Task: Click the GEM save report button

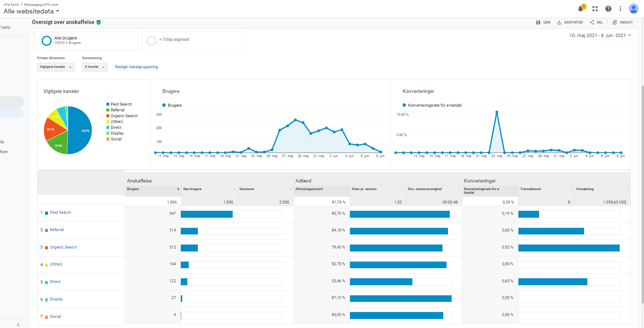Action: pyautogui.click(x=543, y=22)
